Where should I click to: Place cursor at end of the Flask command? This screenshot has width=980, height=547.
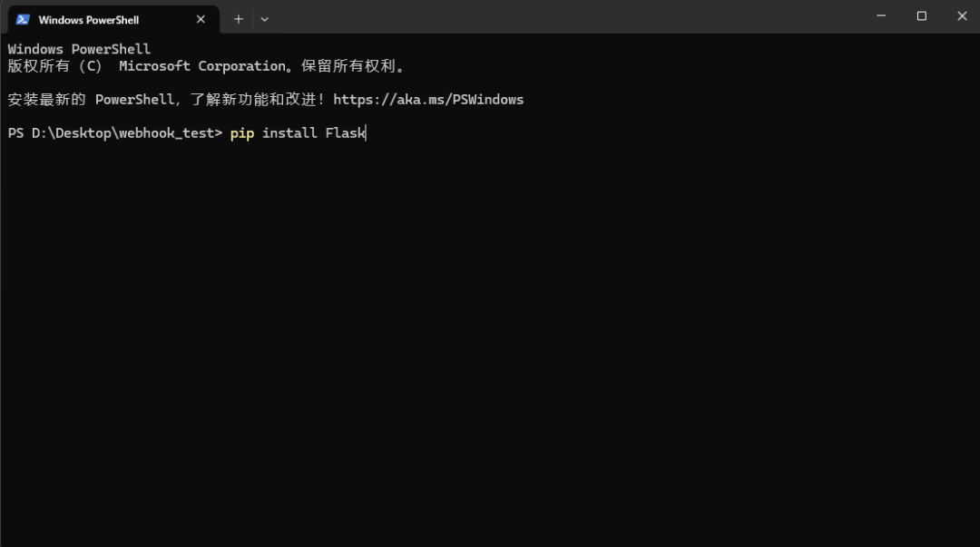pyautogui.click(x=365, y=133)
